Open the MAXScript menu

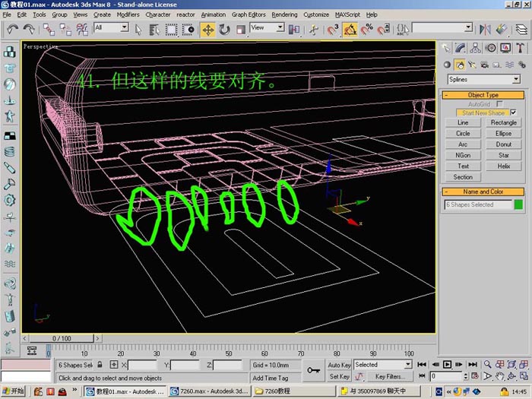(347, 14)
